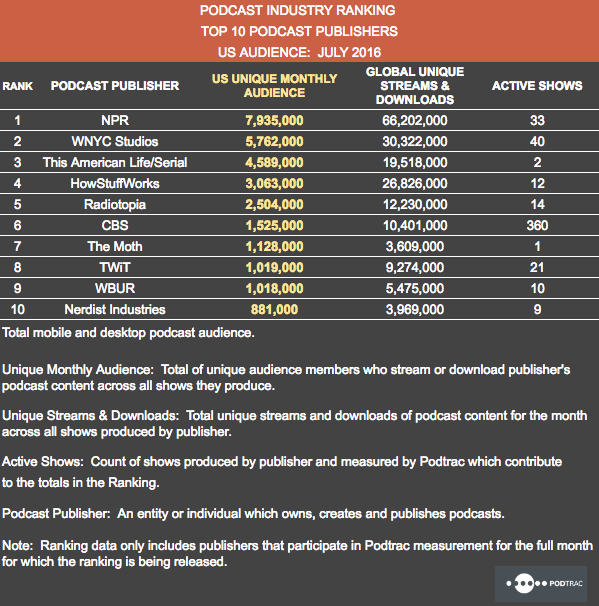Click the TWiT publisher name

point(115,267)
